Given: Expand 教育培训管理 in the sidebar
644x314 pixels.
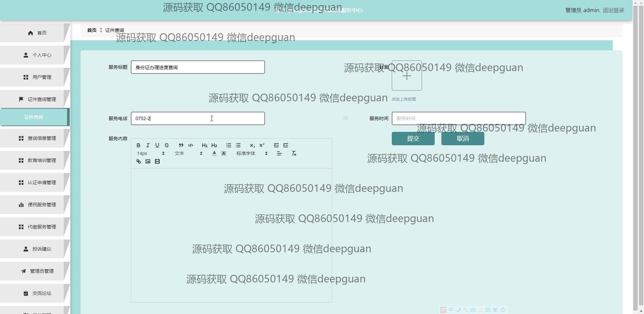Looking at the screenshot, I should pos(35,160).
